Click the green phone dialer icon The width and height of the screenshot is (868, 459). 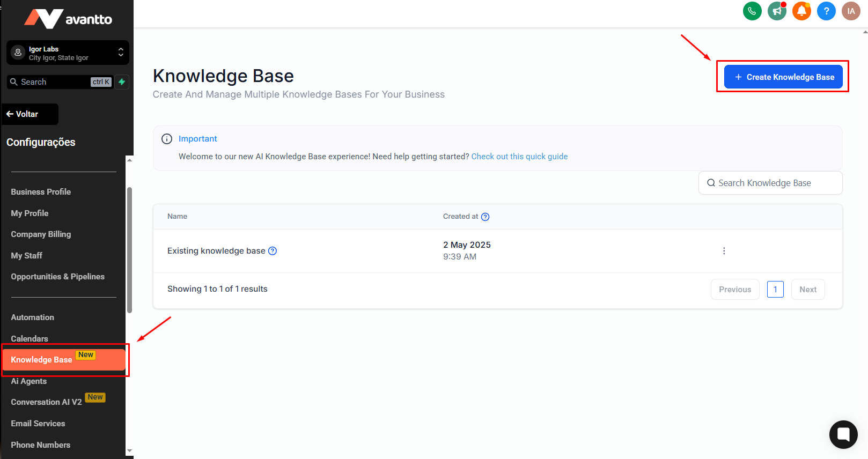point(752,11)
